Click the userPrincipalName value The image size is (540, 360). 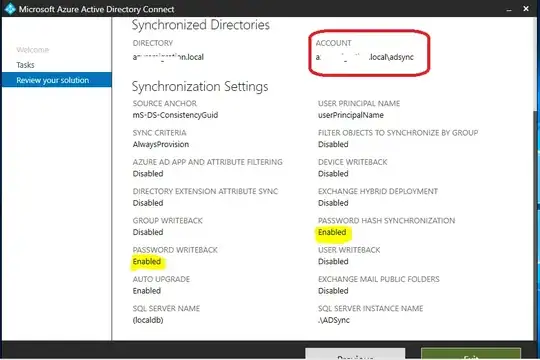(351, 115)
